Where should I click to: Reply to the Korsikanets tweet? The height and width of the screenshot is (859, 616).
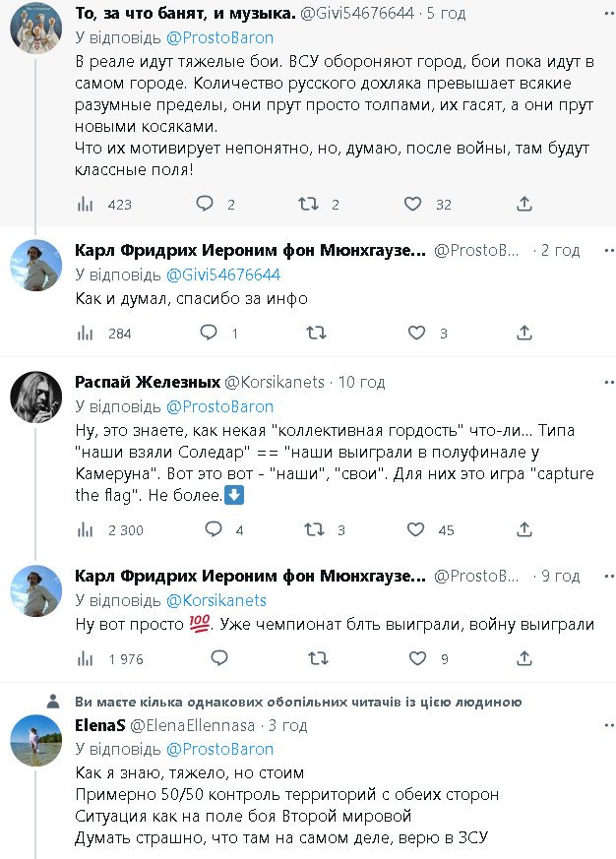[213, 529]
